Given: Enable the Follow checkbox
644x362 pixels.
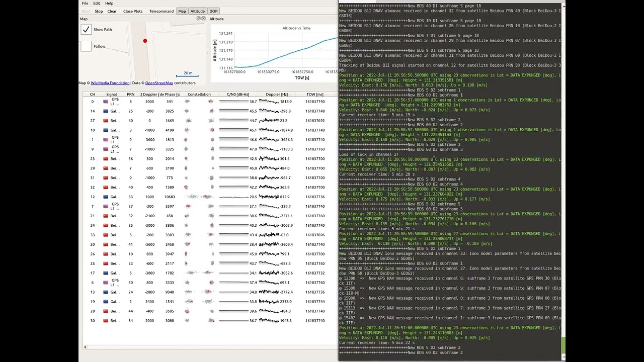Looking at the screenshot, I should [x=86, y=46].
